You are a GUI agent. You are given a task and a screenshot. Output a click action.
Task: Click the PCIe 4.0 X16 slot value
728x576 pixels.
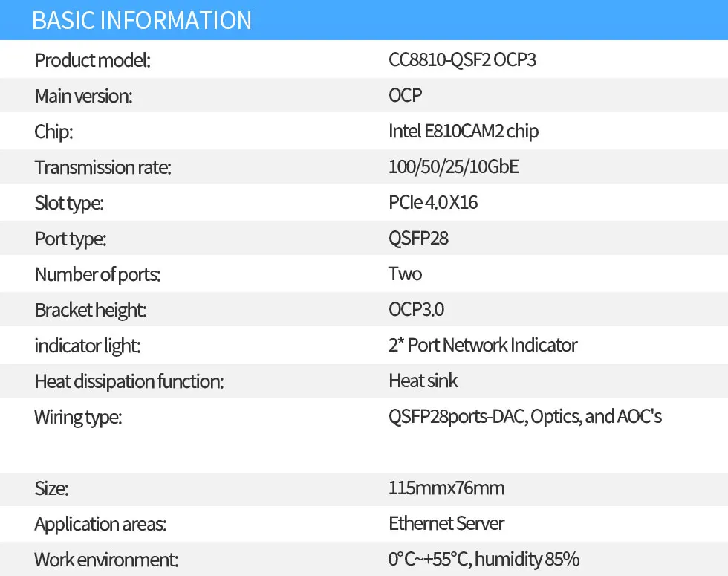pos(433,202)
